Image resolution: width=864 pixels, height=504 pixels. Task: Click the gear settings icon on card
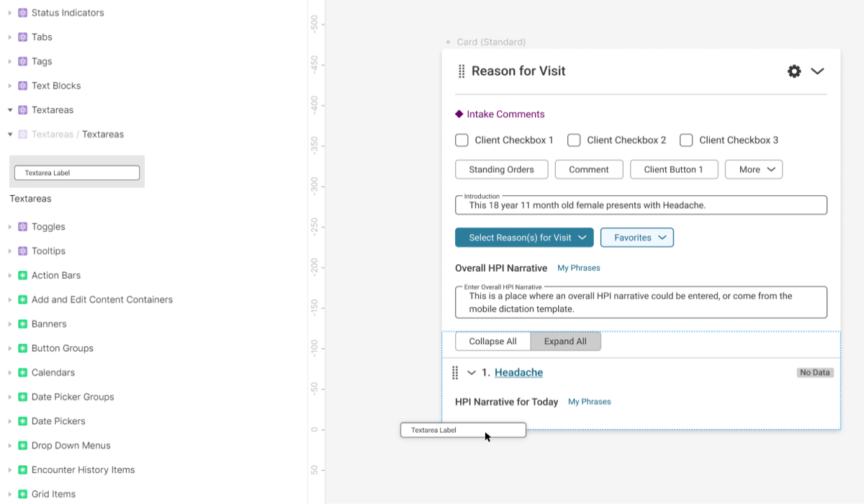(794, 71)
